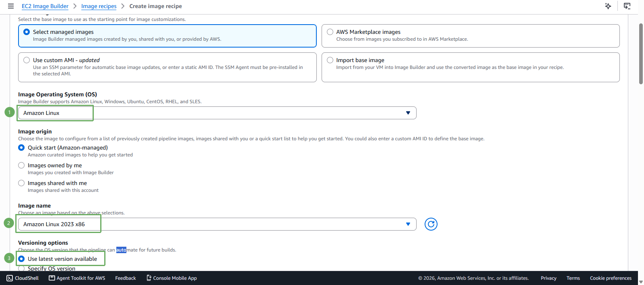Open the console screen help panel icon
Screen dimensions: 644x285
[x=627, y=6]
